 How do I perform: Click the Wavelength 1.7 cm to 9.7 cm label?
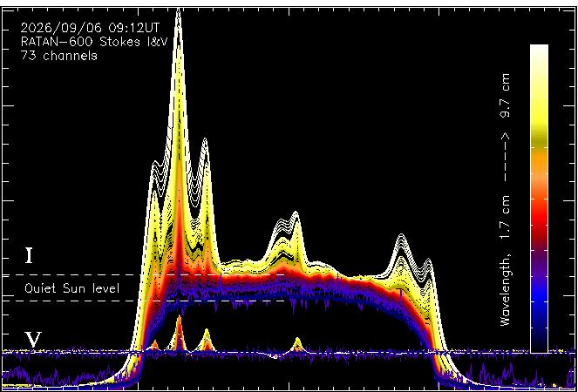click(x=506, y=199)
